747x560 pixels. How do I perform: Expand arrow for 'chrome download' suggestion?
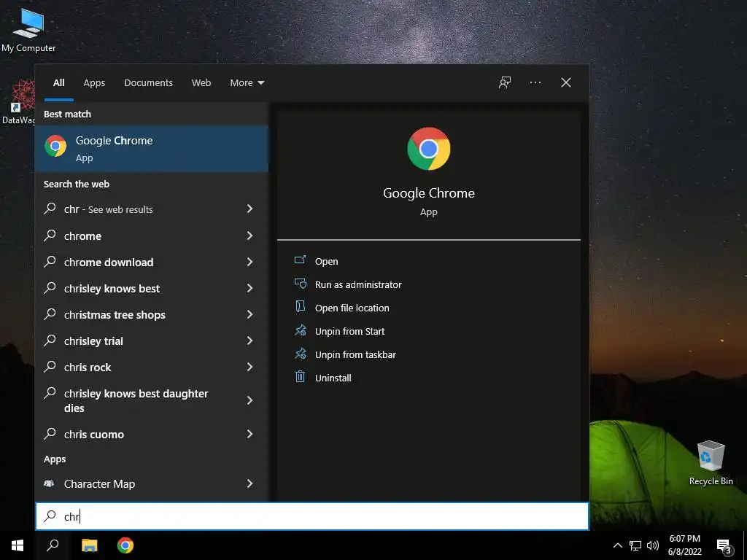point(249,262)
